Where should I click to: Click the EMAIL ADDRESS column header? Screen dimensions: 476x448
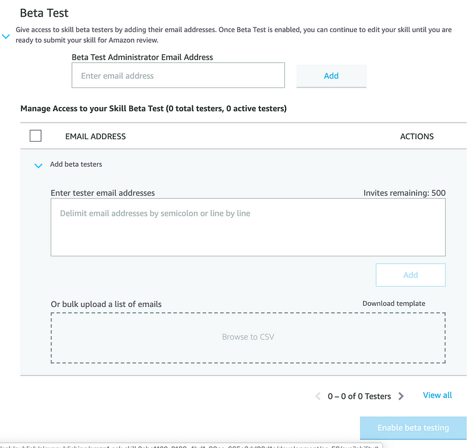point(95,136)
